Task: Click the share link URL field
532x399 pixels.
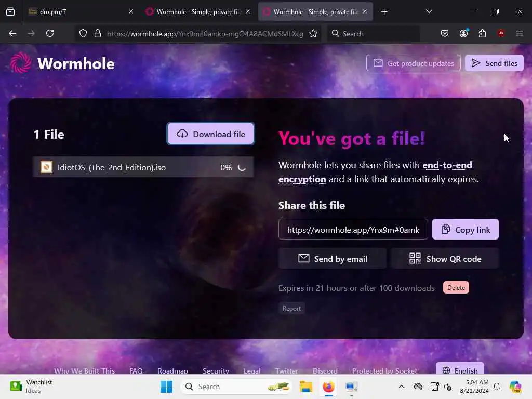Action: (x=353, y=229)
